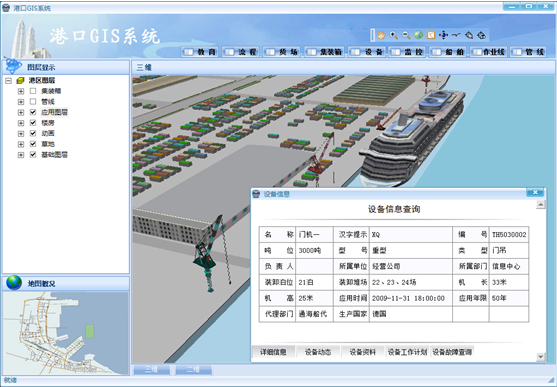Toggle the 草地 layer checkbox

pyautogui.click(x=33, y=144)
